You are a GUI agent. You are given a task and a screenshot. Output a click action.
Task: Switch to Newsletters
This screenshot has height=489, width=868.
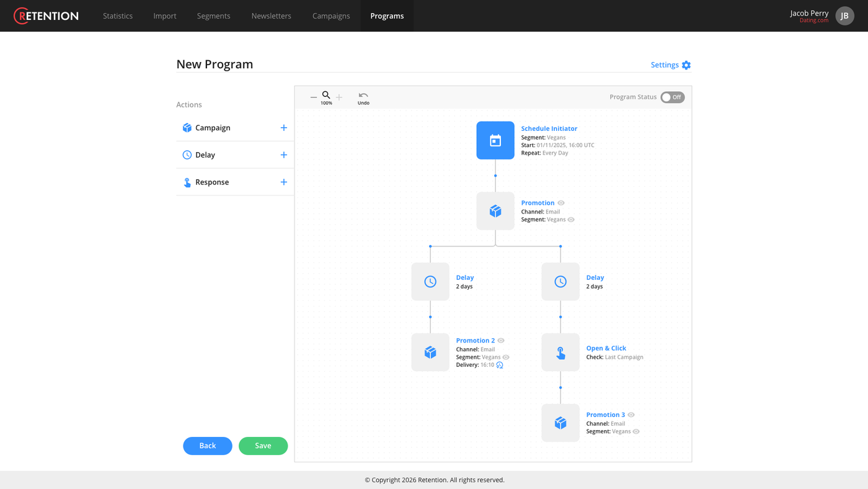click(x=271, y=16)
